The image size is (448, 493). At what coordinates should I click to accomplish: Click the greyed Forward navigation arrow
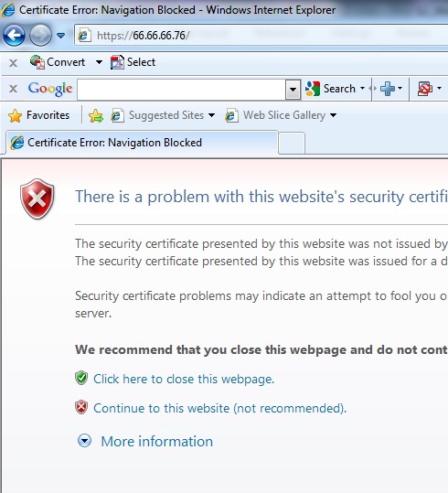(x=40, y=35)
